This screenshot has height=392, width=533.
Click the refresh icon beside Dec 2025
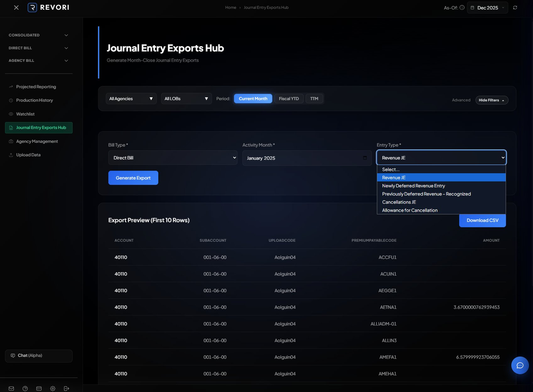click(515, 8)
